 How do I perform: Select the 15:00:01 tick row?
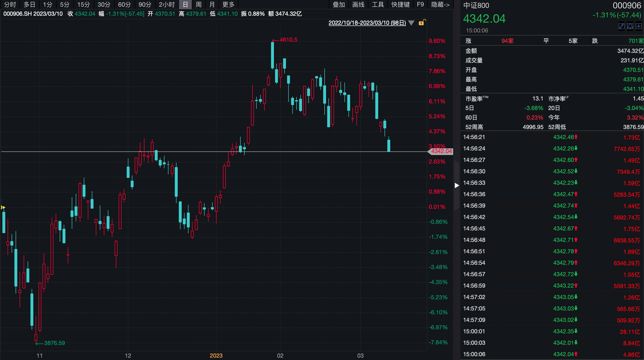tap(552, 331)
